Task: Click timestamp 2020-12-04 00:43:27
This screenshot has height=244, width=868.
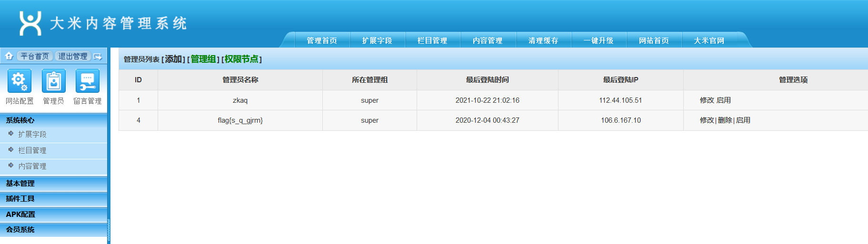Action: tap(488, 120)
